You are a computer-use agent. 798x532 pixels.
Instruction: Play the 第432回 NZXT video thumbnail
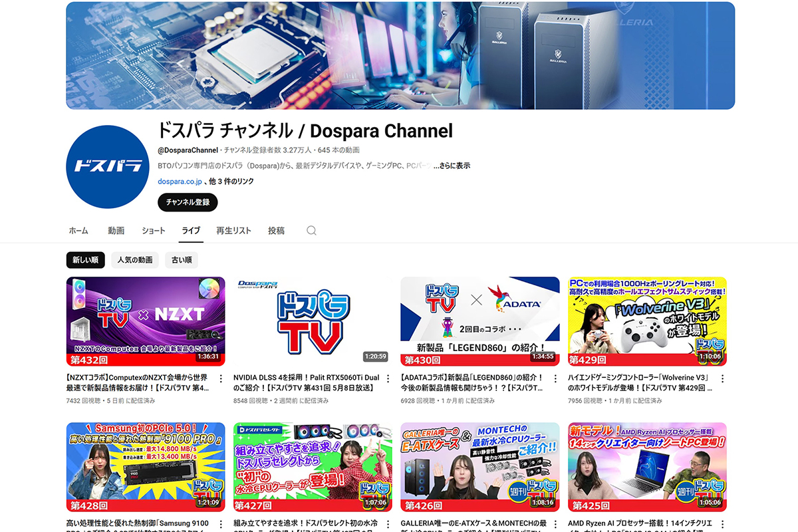[x=146, y=321]
